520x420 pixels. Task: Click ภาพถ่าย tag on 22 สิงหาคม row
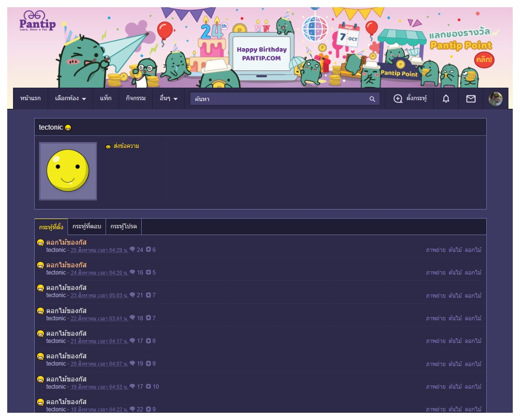pyautogui.click(x=436, y=318)
